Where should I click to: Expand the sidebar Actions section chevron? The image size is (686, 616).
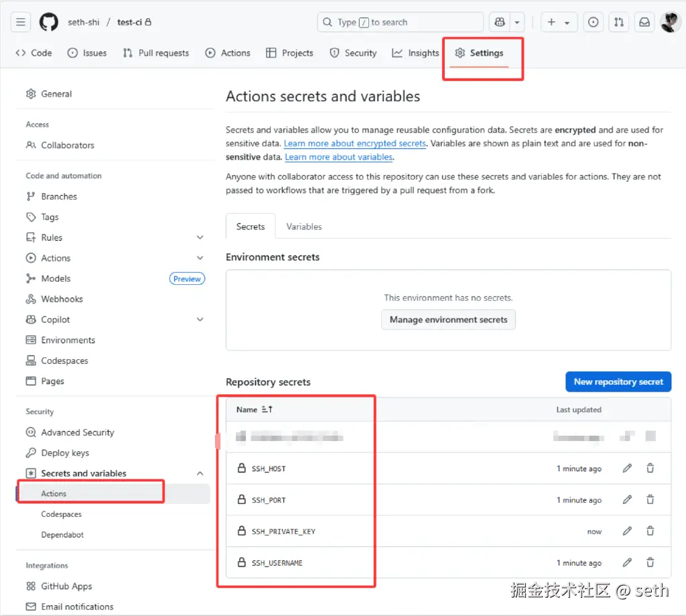[x=200, y=258]
